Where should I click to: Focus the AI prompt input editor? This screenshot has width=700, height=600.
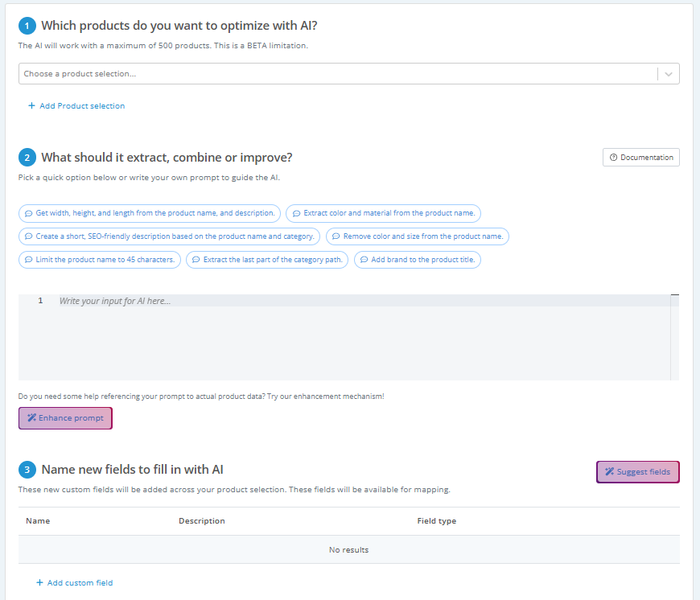tap(348, 337)
